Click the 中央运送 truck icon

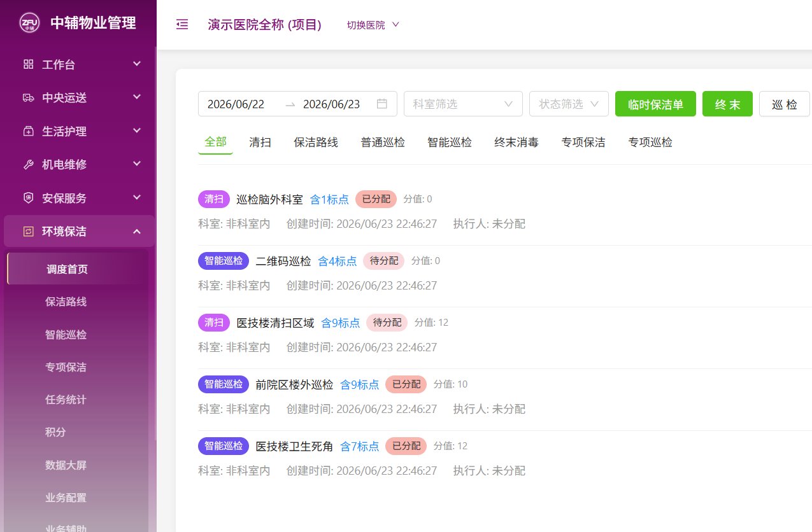point(28,97)
